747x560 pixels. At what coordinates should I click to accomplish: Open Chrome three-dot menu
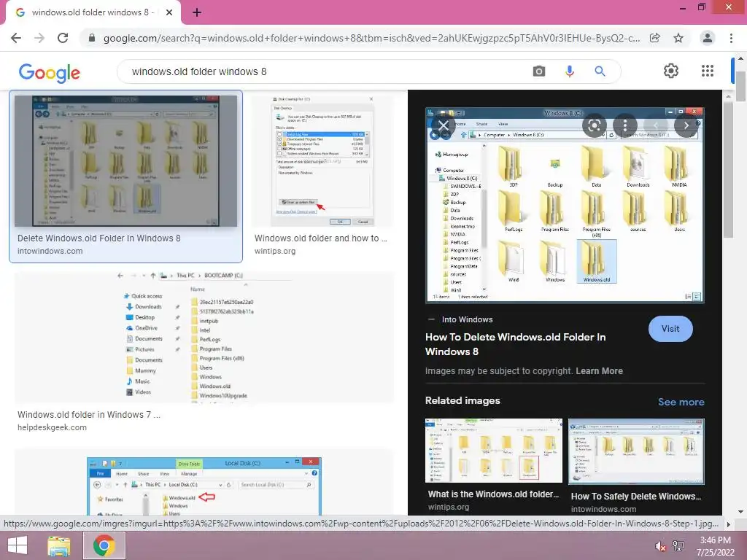click(x=731, y=38)
